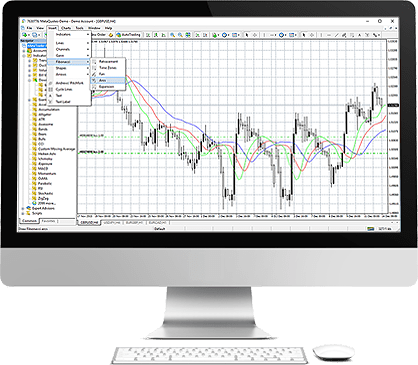The image size is (418, 365).
Task: Select the draw trendline icon
Action: coord(336,35)
